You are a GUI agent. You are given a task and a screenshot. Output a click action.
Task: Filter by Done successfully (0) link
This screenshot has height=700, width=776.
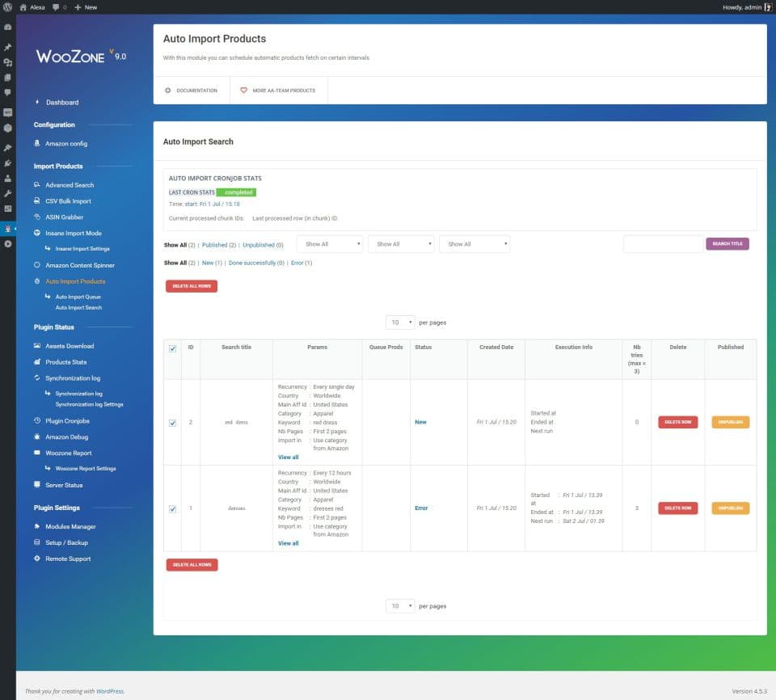tap(256, 263)
